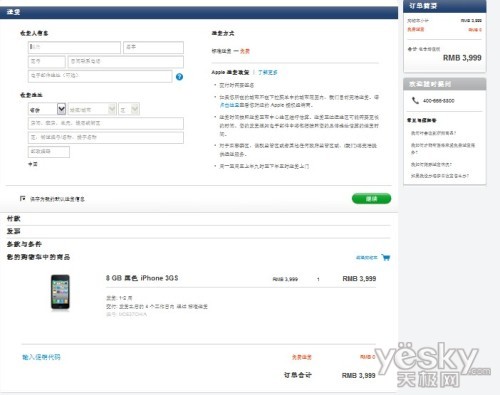The width and height of the screenshot is (500, 395).
Task: Open the 省份 province dropdown
Action: coord(47,109)
